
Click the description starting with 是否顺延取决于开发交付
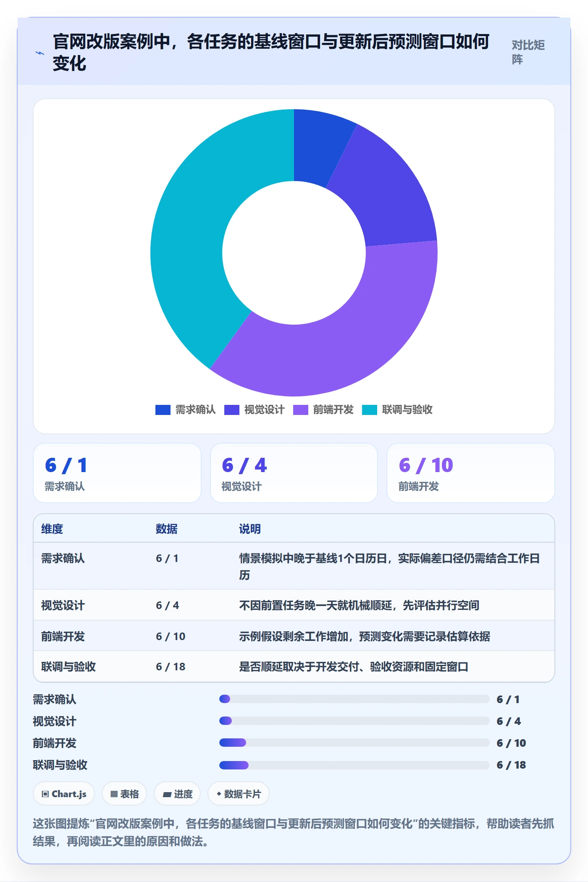tap(354, 667)
